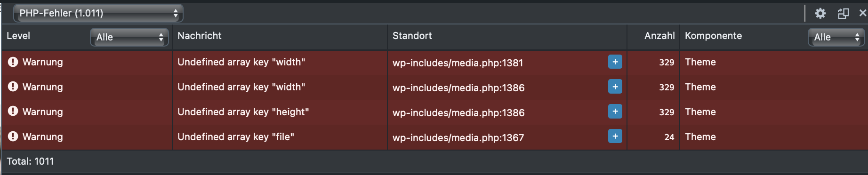Click the warning icon on the second row

[x=13, y=87]
